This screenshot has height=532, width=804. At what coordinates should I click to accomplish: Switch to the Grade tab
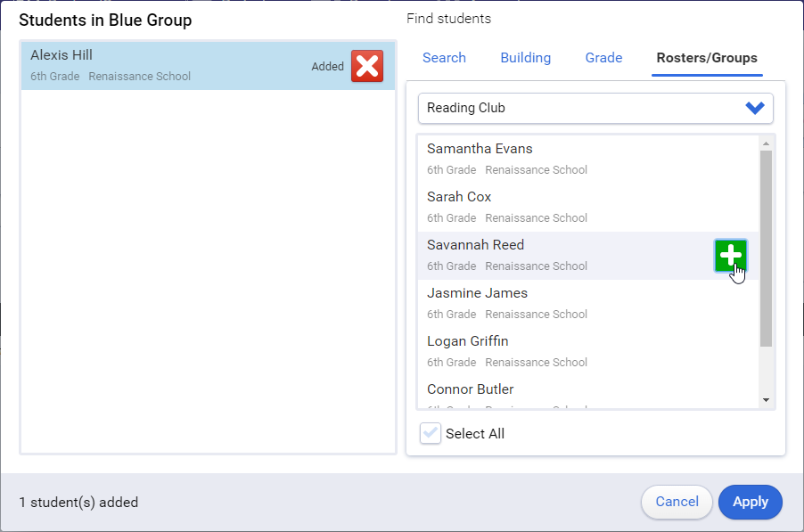coord(603,58)
